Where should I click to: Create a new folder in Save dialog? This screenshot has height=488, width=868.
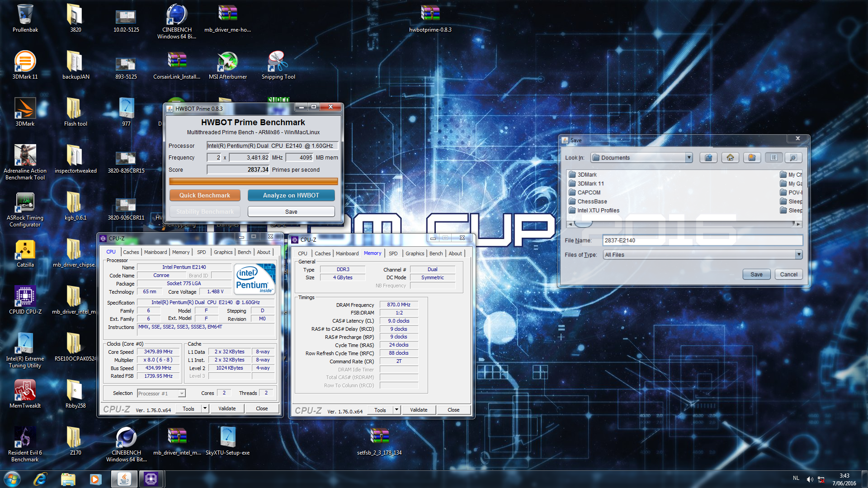(752, 158)
